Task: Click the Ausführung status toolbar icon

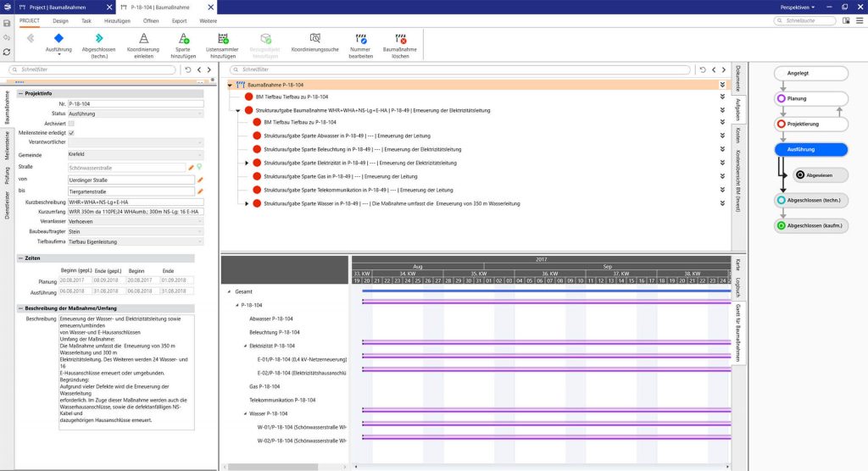Action: click(58, 39)
